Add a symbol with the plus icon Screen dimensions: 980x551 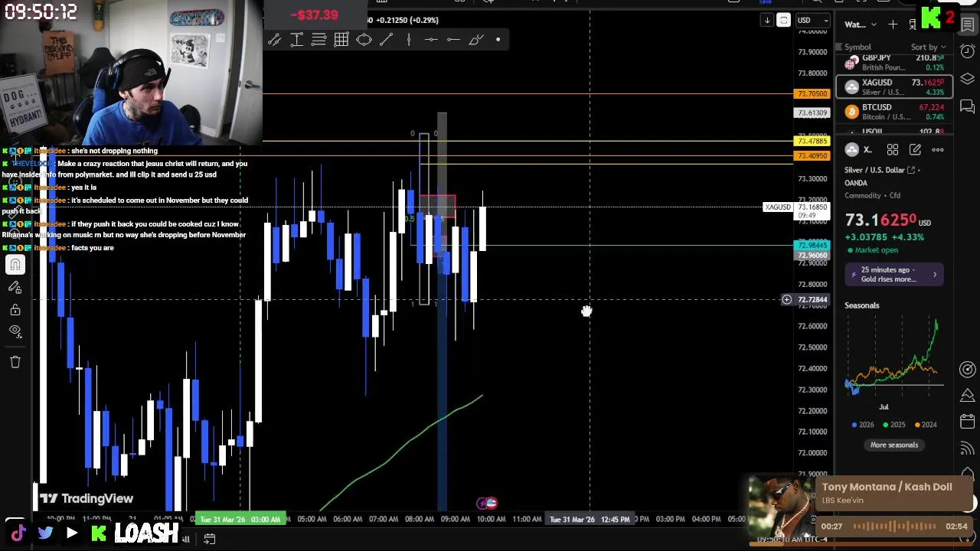pos(893,24)
